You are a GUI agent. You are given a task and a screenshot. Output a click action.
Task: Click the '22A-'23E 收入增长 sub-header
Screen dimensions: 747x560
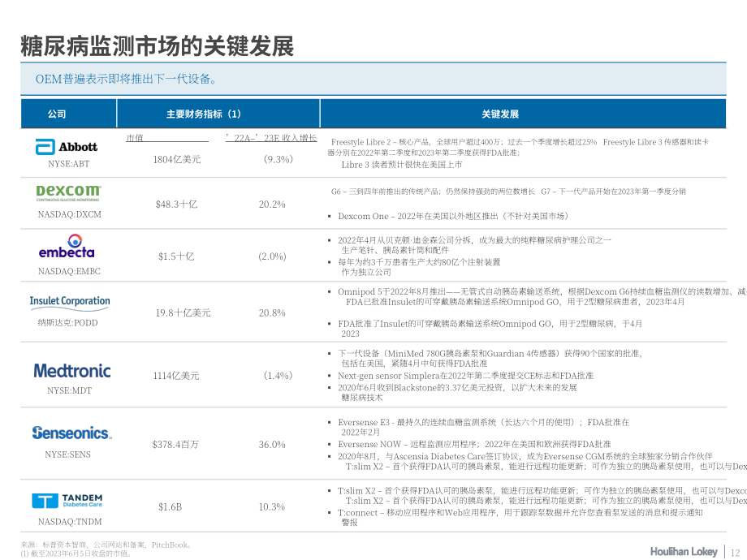coord(271,138)
